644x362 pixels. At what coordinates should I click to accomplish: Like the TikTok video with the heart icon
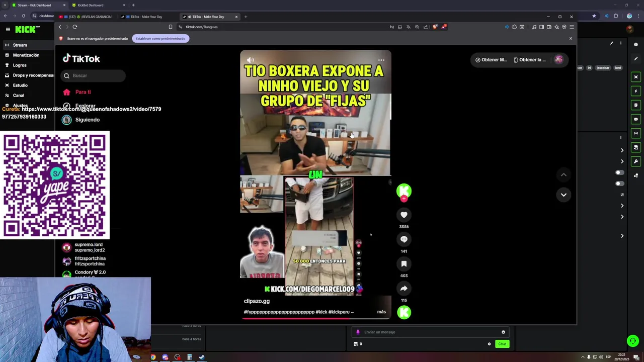tap(404, 215)
